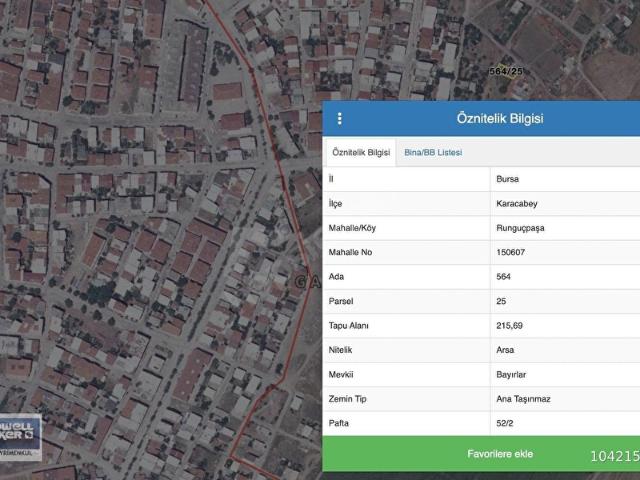Select the Ada value 564
The image size is (640, 480).
click(504, 277)
